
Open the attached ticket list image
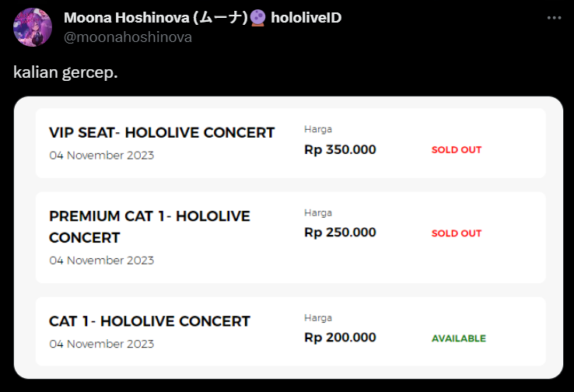click(x=289, y=237)
